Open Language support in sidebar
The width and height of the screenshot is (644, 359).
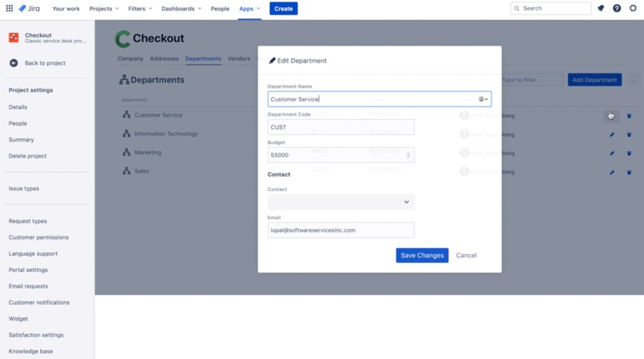[x=33, y=253]
